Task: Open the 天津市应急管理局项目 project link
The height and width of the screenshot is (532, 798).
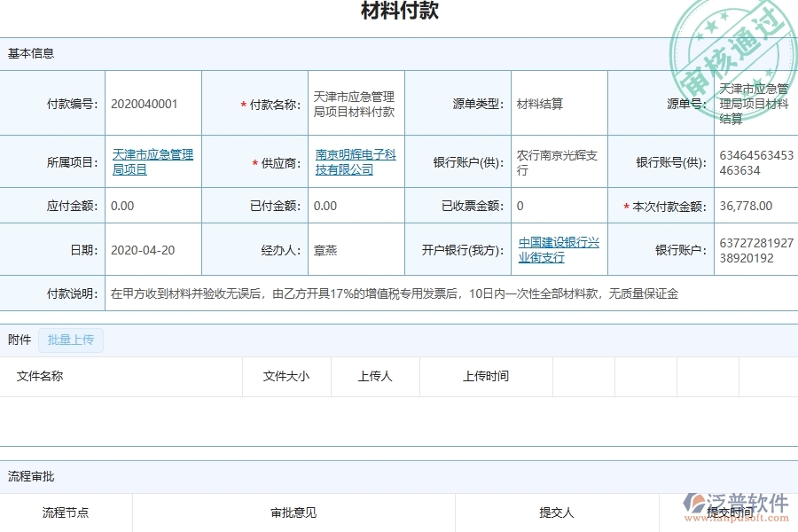Action: click(x=152, y=161)
